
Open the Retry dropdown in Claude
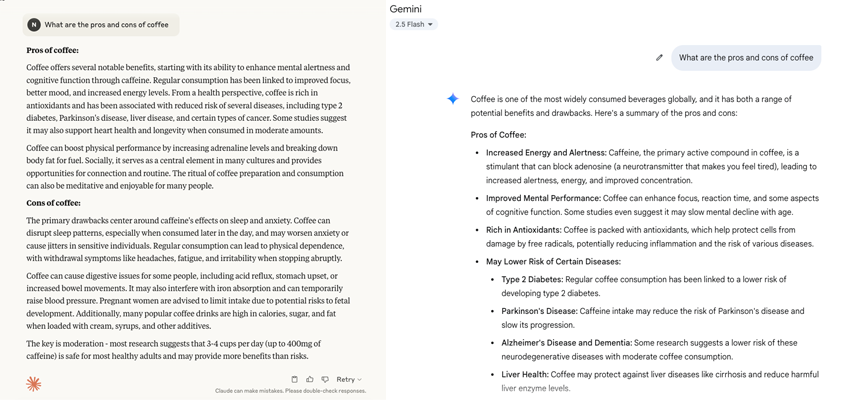(349, 379)
